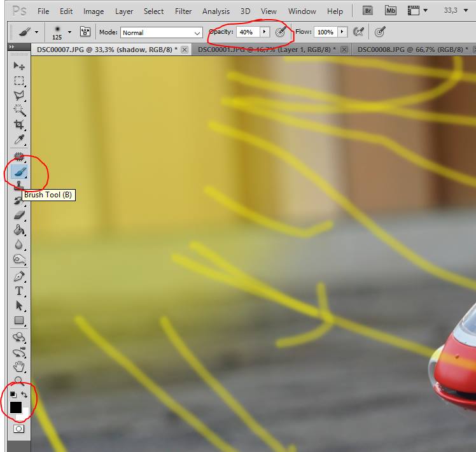476x452 pixels.
Task: Select the 3D Rotate tool
Action: coord(19,337)
